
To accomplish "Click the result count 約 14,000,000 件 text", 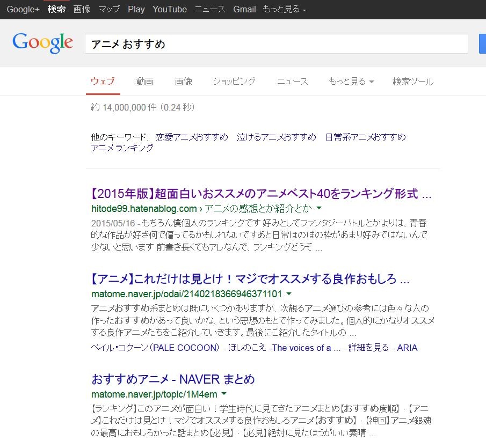I will (x=124, y=107).
